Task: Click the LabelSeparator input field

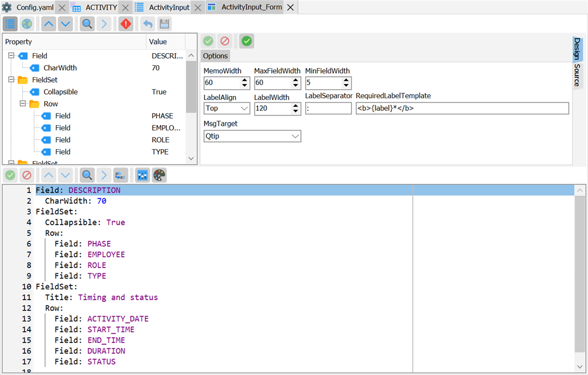Action: (x=328, y=109)
